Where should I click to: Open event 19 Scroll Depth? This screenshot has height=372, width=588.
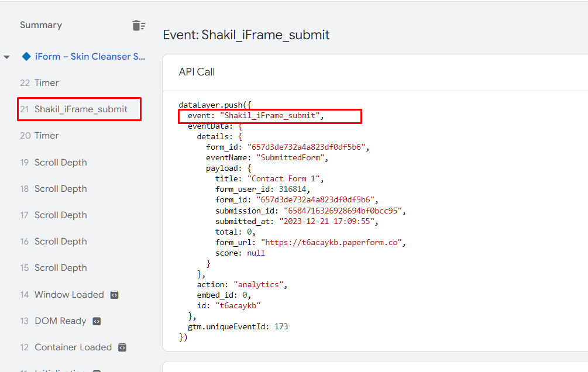60,163
